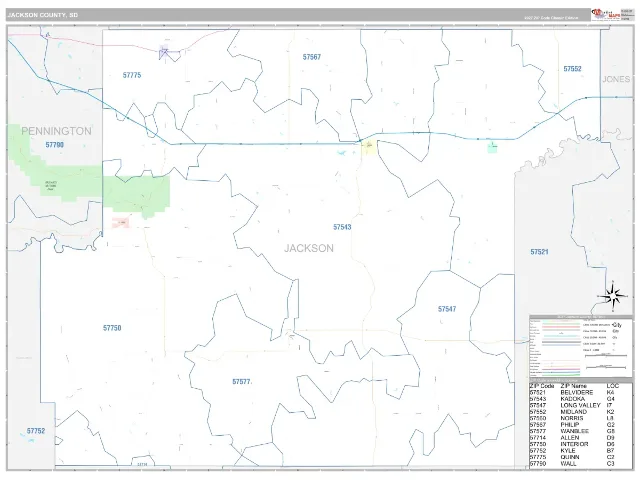Click WANBLEE in the ZIP index table
Image resolution: width=640 pixels, height=480 pixels.
pos(575,431)
